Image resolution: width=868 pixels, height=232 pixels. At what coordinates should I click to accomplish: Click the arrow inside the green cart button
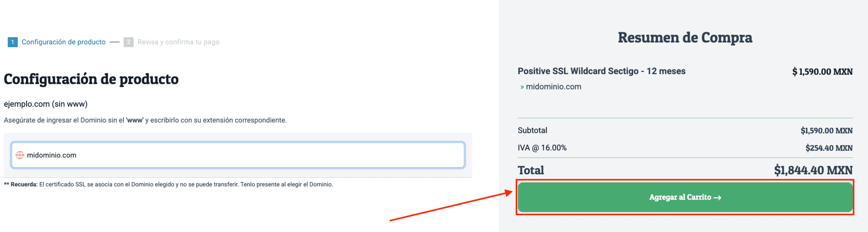(x=718, y=198)
